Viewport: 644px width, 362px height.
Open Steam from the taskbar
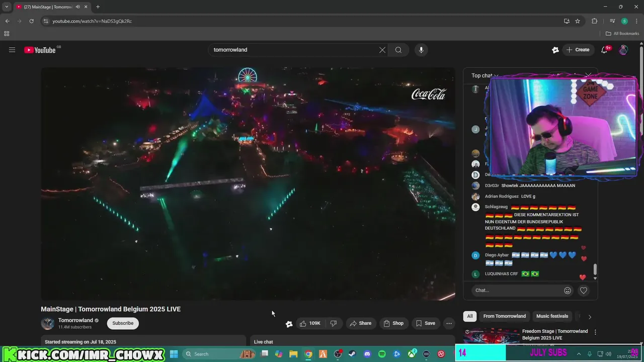tap(352, 354)
